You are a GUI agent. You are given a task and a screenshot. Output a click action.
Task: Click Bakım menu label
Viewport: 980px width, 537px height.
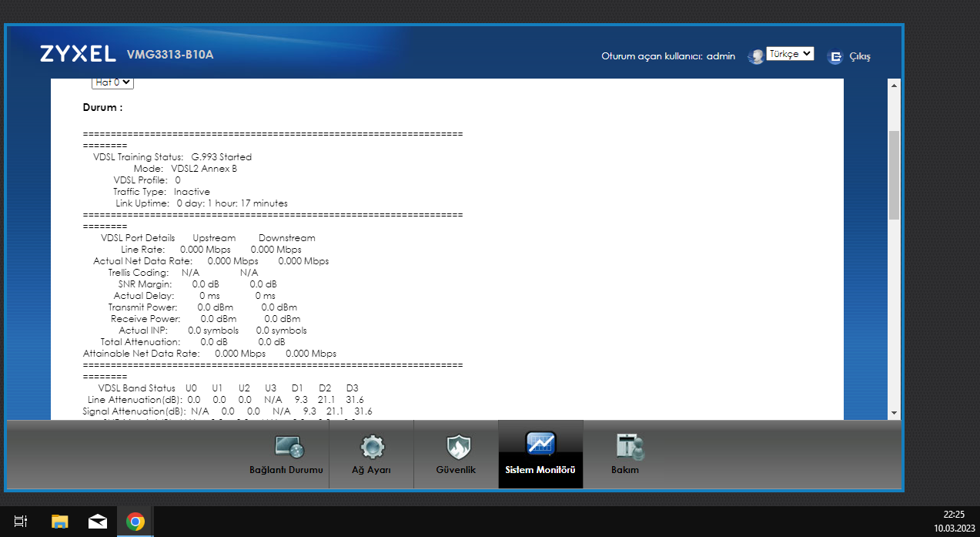pos(625,470)
